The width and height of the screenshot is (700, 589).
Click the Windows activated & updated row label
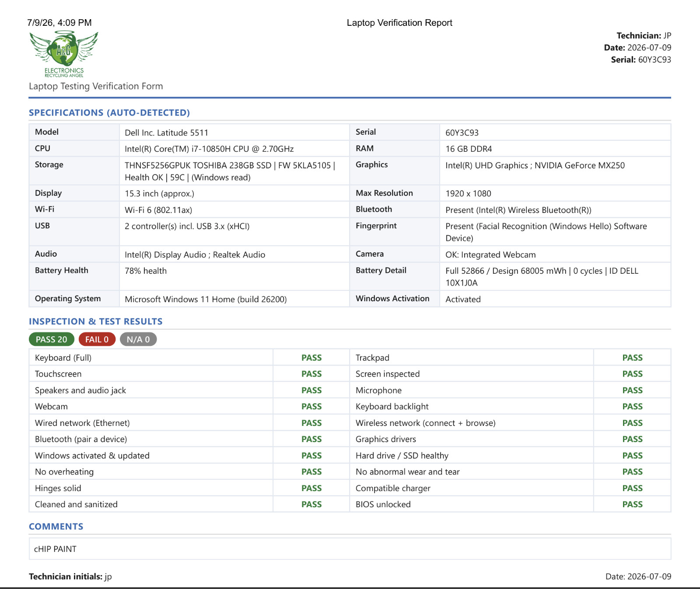92,455
